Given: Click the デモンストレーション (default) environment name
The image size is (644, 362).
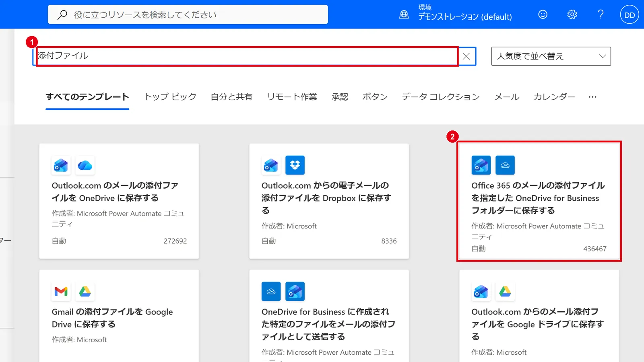Looking at the screenshot, I should point(465,17).
